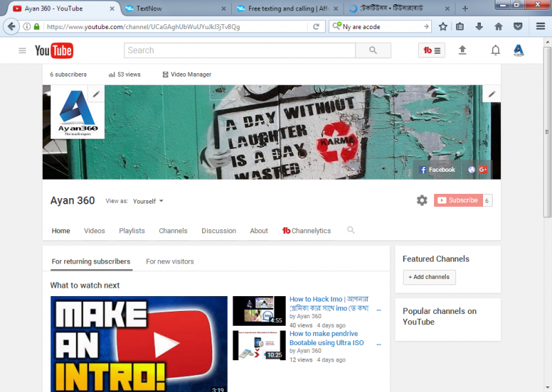Open How to make pendrive Bootable title
Image resolution: width=552 pixels, height=392 pixels.
(x=326, y=338)
